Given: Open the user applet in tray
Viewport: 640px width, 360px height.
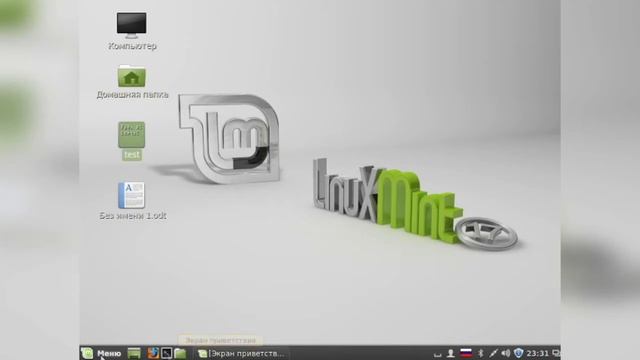Looking at the screenshot, I should coord(451,353).
